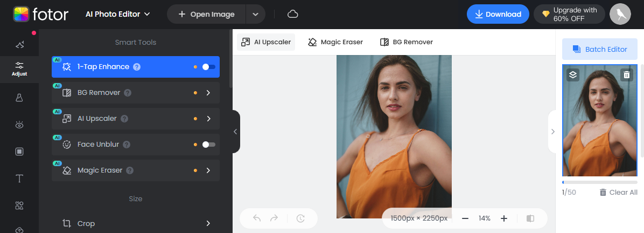Show help for 1-Tap Enhance
Screen dimensions: 644x233
[x=137, y=67]
